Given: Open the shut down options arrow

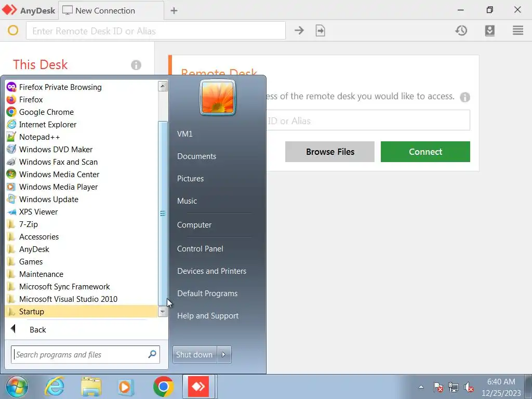Looking at the screenshot, I should point(224,354).
